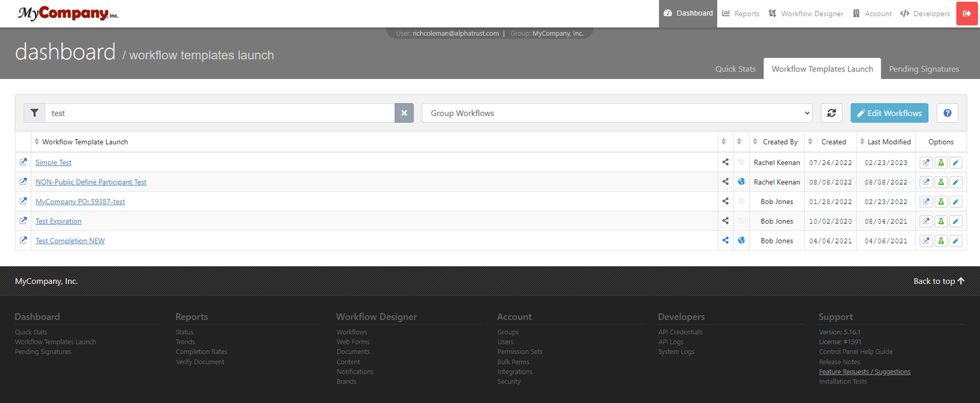Viewport: 980px width, 403px height.
Task: Click the gray globe toggle for Simple Test
Action: pos(741,162)
